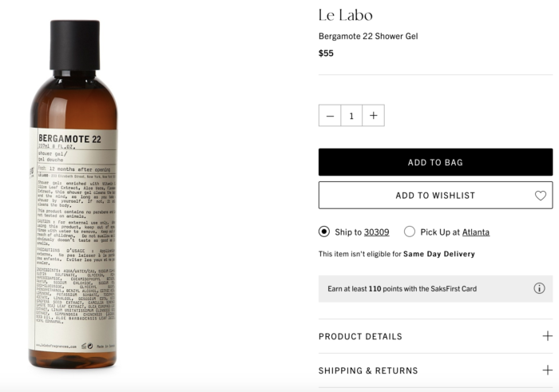Image resolution: width=559 pixels, height=392 pixels.
Task: Click plus icon beside Shipping & Returns
Action: click(547, 370)
